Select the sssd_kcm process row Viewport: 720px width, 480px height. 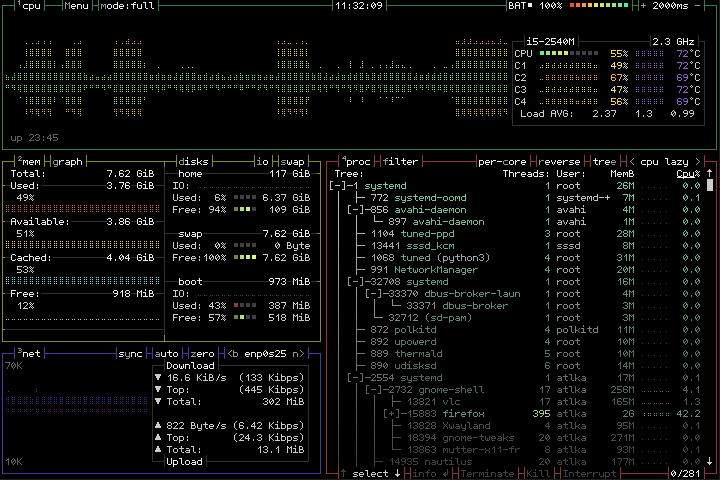515,246
